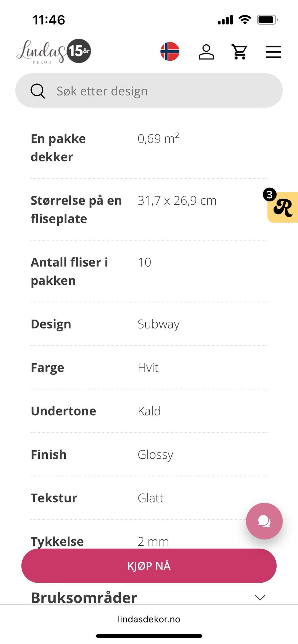This screenshot has width=298, height=644.
Task: Open the chat bubble widget
Action: (264, 521)
